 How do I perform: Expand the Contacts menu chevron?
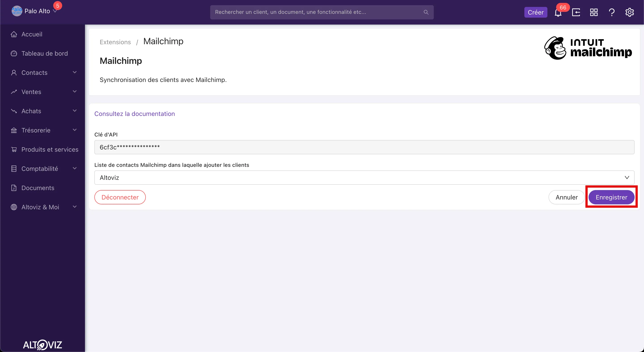[x=74, y=72]
